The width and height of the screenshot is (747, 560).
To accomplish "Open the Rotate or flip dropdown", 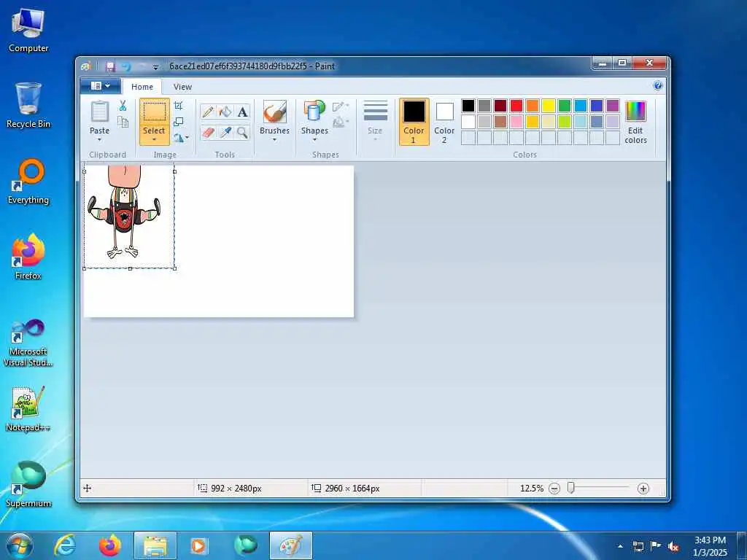I will (181, 138).
